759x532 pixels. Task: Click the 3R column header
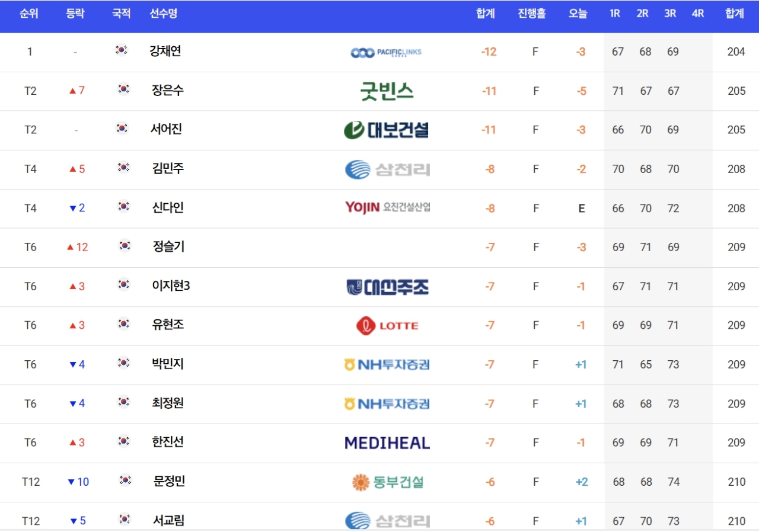670,14
